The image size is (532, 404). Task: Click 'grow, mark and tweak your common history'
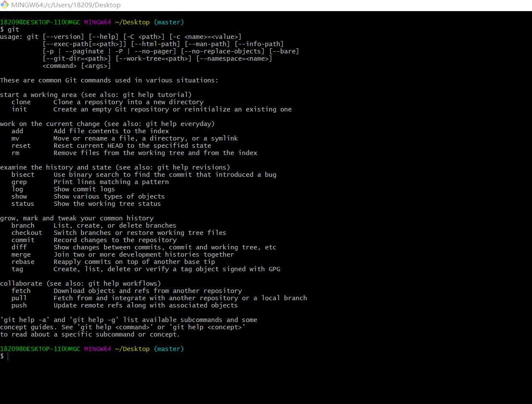tap(77, 218)
